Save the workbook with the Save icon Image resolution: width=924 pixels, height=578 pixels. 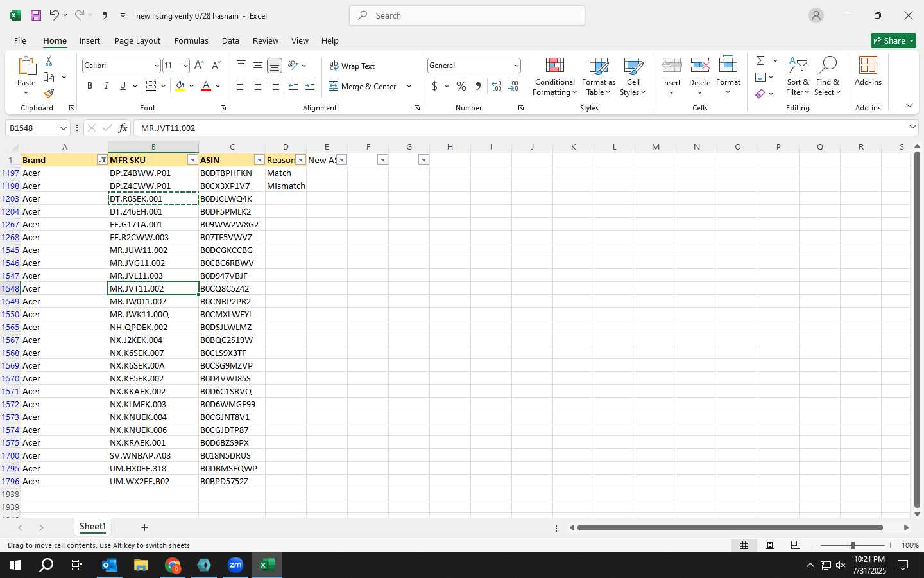tap(36, 15)
